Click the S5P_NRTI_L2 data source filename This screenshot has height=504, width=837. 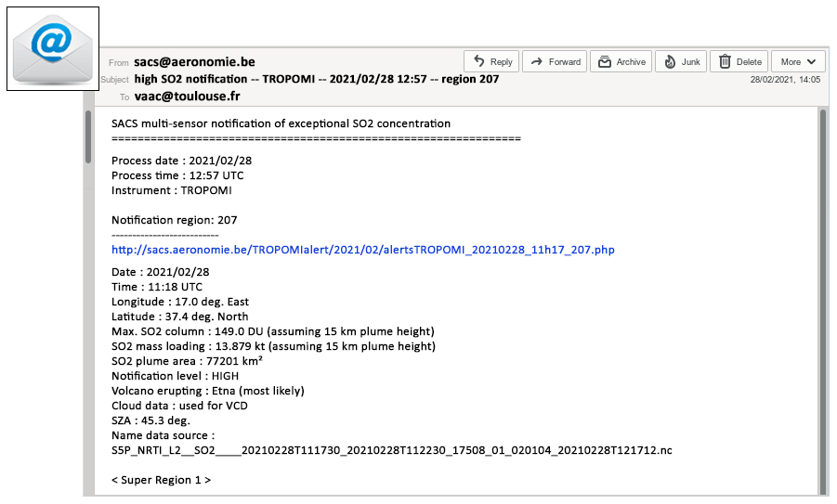click(x=391, y=450)
